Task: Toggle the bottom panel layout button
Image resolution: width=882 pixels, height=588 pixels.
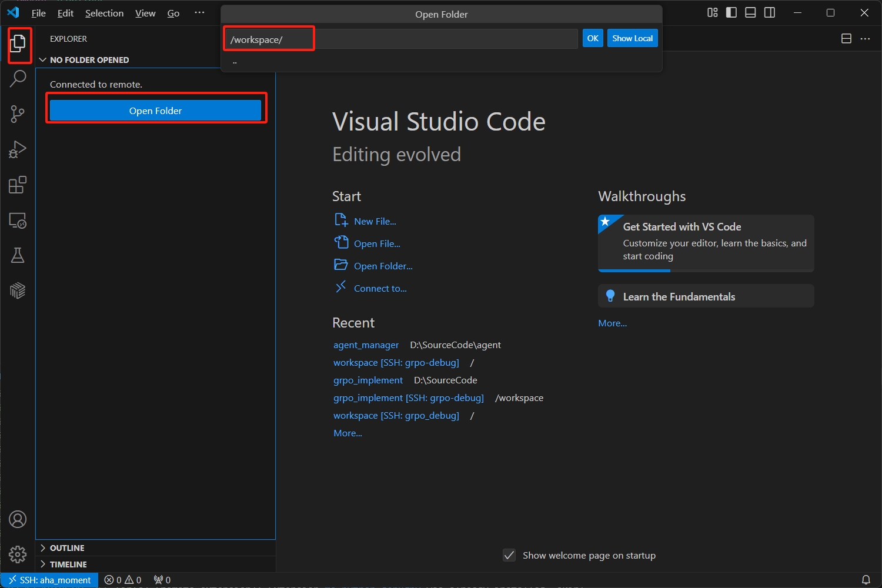Action: 750,13
